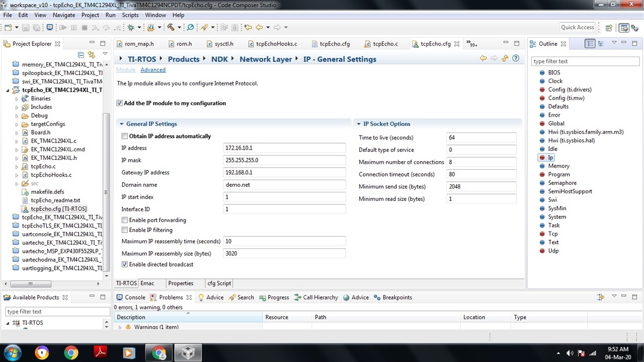The width and height of the screenshot is (644, 362).
Task: Enable Obtain IP address automatically
Action: [x=125, y=136]
